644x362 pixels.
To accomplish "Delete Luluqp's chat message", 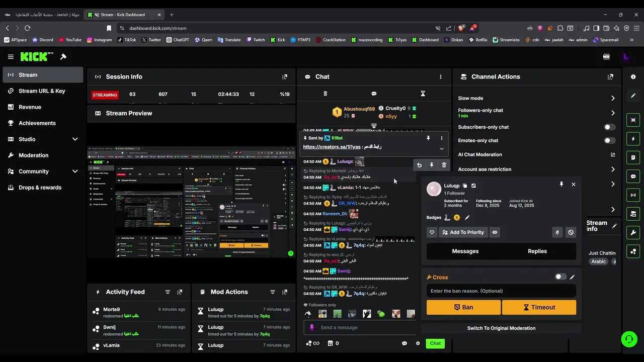I will click(444, 165).
